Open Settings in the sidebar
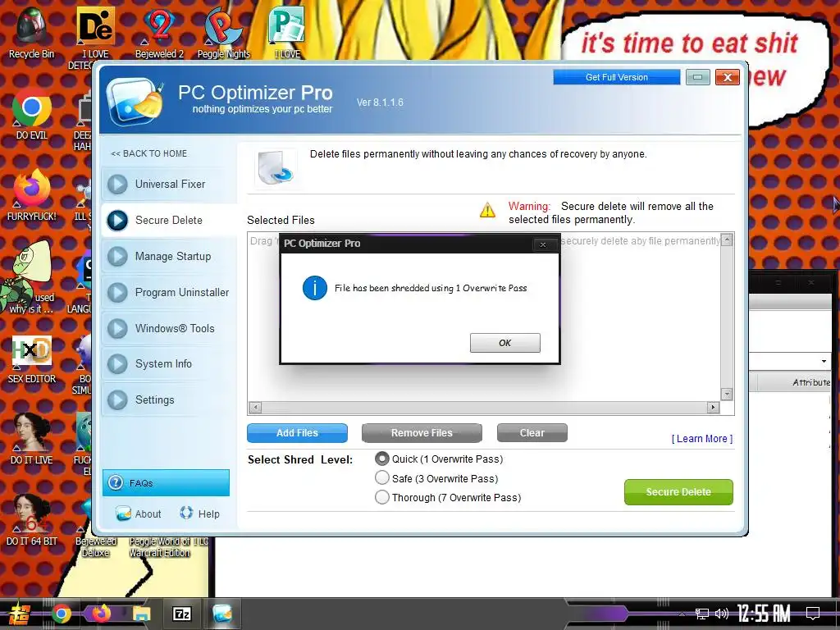 coord(169,399)
